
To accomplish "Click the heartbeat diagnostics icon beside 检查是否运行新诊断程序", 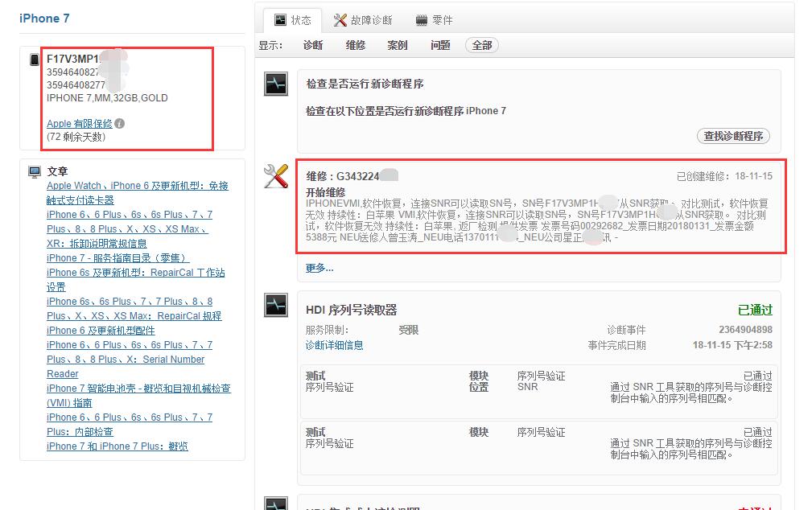I will pos(275,84).
